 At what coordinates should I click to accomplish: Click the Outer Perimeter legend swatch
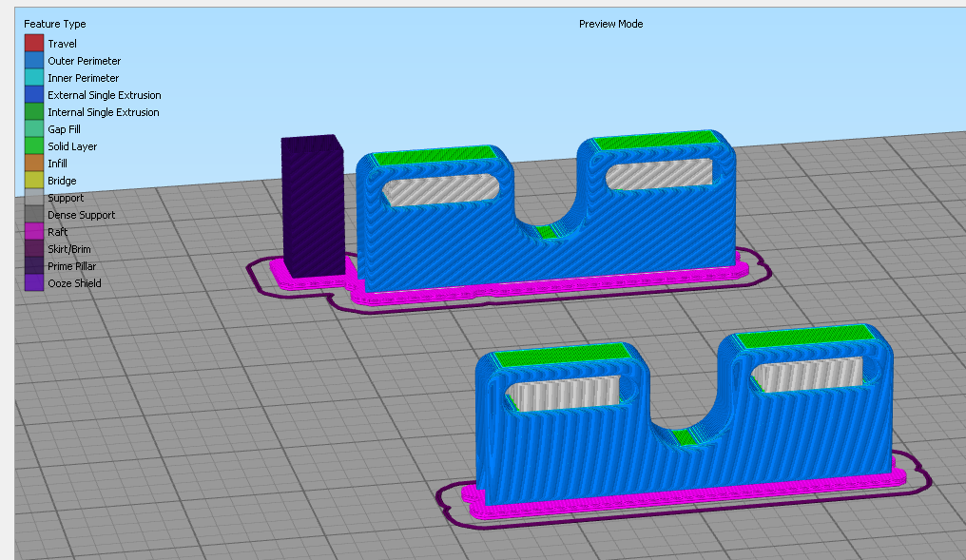pos(34,61)
